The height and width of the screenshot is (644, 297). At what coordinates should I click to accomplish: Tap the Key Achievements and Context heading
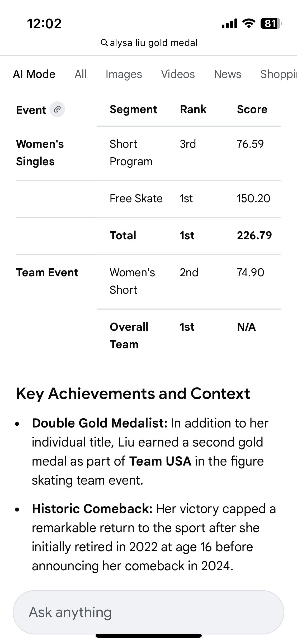[x=133, y=393]
